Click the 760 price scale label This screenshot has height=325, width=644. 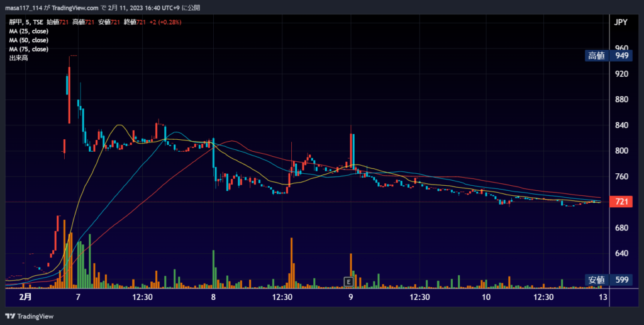621,176
